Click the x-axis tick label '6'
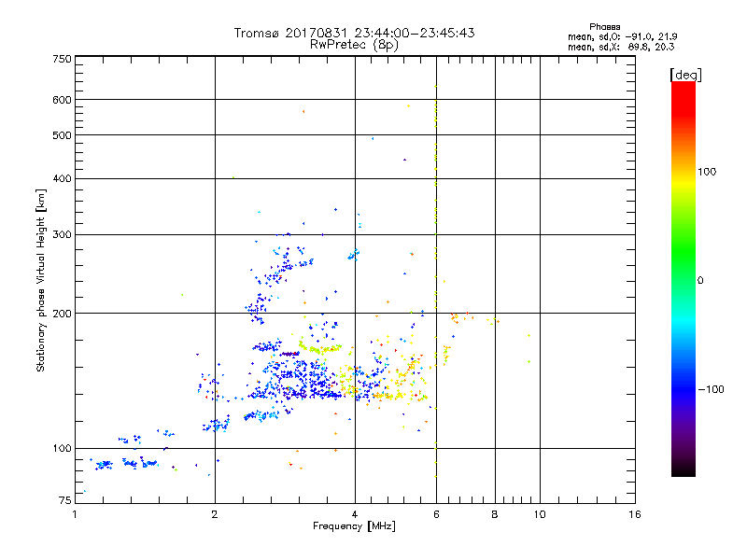 436,514
